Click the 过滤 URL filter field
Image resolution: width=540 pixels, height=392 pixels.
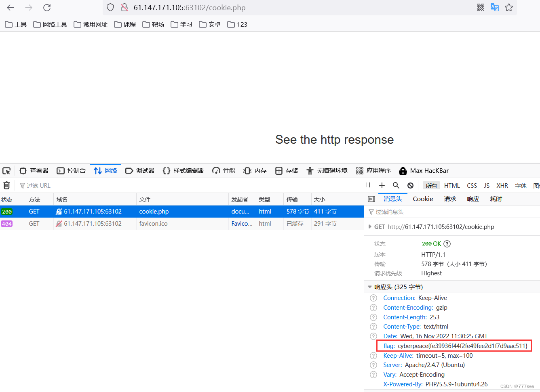pyautogui.click(x=188, y=186)
